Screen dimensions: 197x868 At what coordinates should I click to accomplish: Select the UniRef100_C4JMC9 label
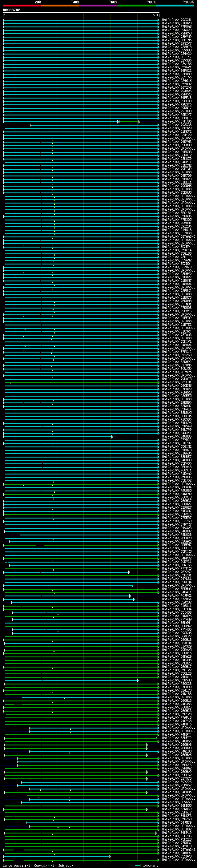coord(177,822)
